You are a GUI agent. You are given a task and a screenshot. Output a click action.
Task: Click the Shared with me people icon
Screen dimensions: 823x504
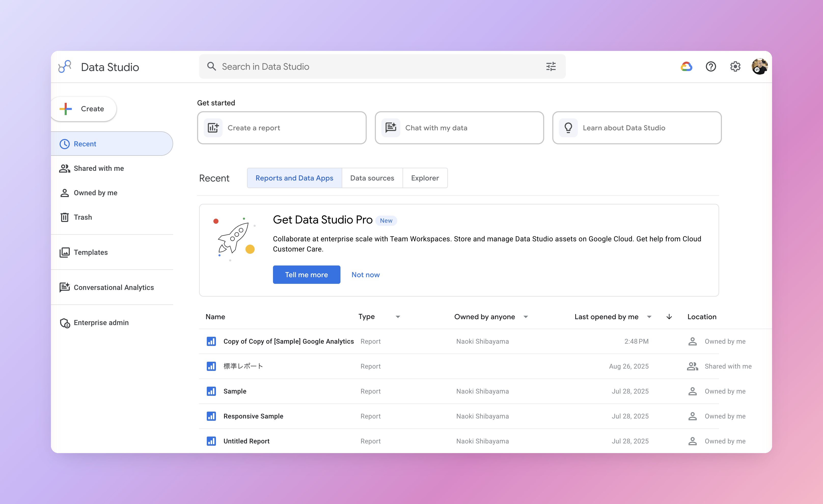(64, 169)
